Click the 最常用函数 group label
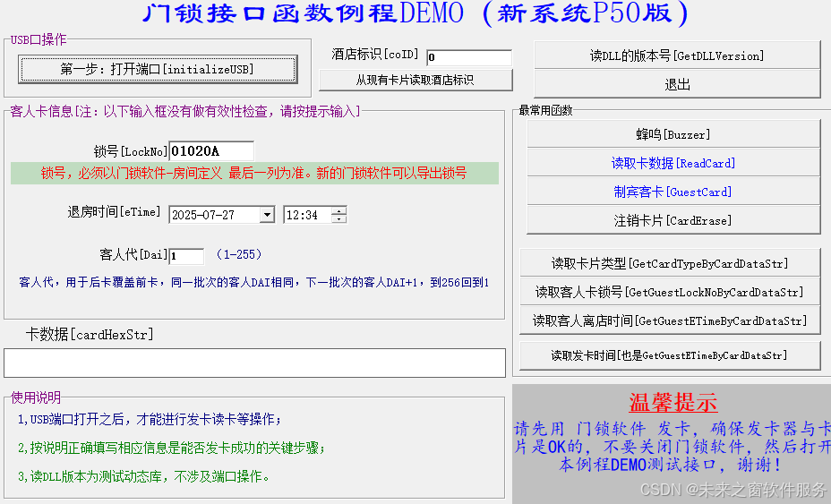Image resolution: width=831 pixels, height=504 pixels. point(546,110)
